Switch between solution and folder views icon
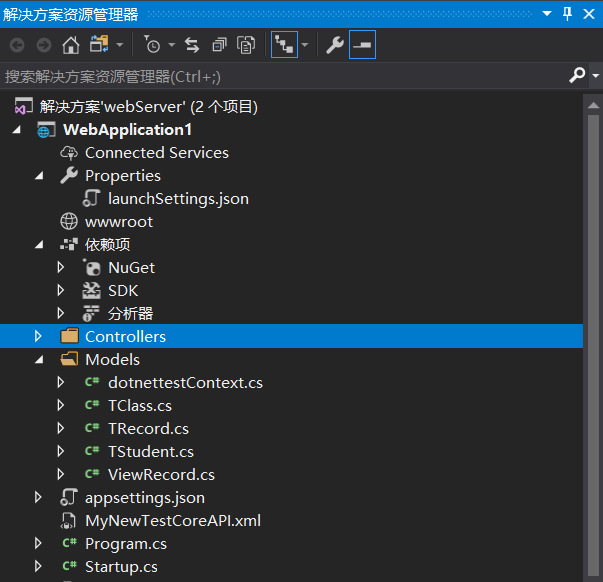This screenshot has height=582, width=603. pos(99,44)
